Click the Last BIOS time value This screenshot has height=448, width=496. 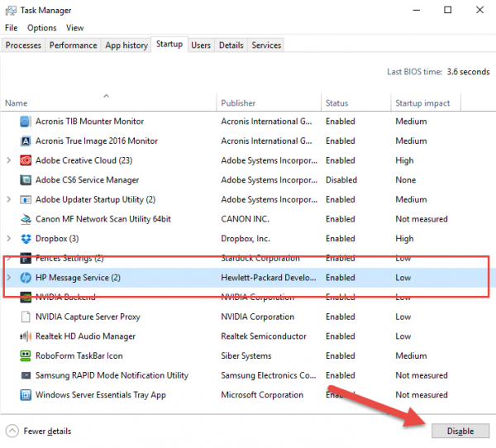[x=468, y=72]
